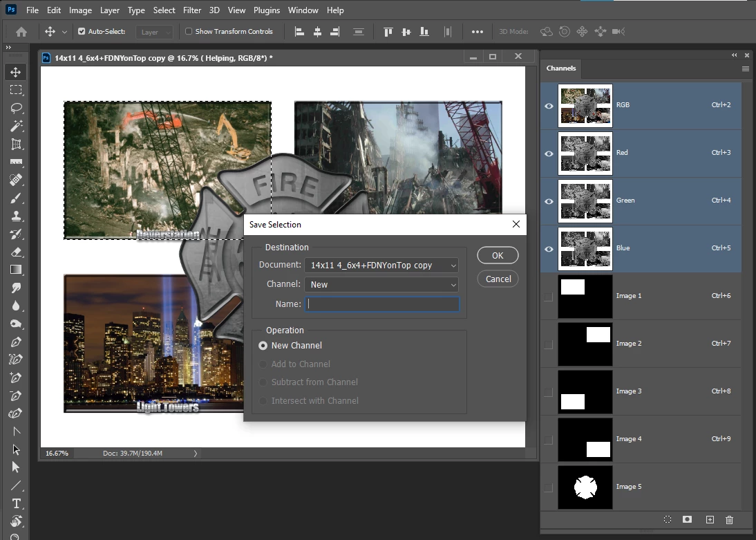Close the Save Selection dialog
The width and height of the screenshot is (756, 540).
tap(516, 225)
